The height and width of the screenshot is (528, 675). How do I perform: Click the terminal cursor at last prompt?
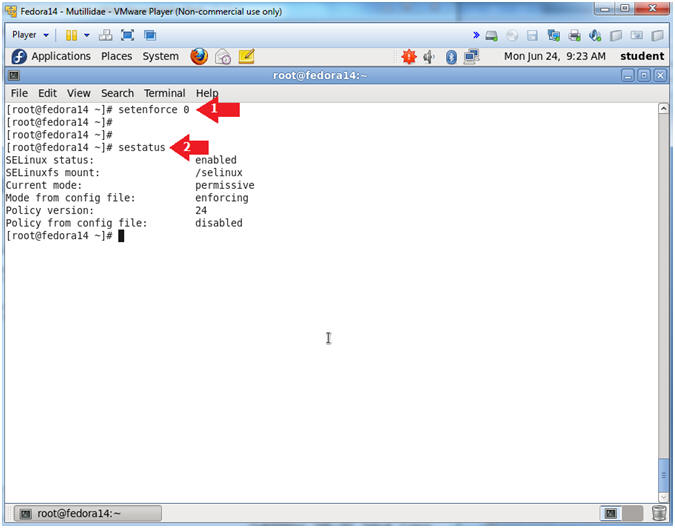pyautogui.click(x=121, y=236)
